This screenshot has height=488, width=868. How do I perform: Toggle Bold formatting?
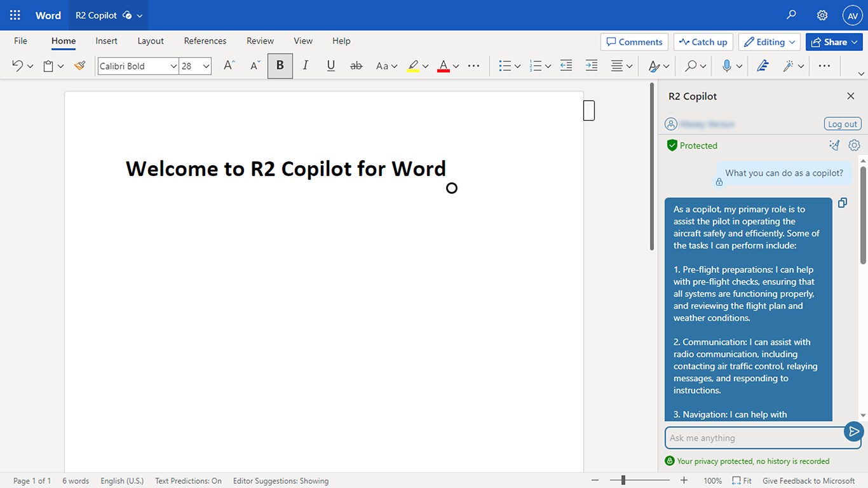click(280, 65)
